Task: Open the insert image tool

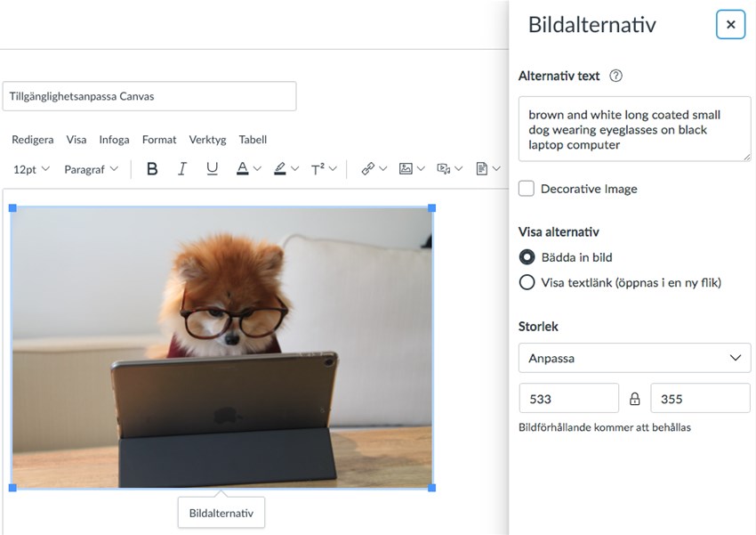Action: click(406, 168)
